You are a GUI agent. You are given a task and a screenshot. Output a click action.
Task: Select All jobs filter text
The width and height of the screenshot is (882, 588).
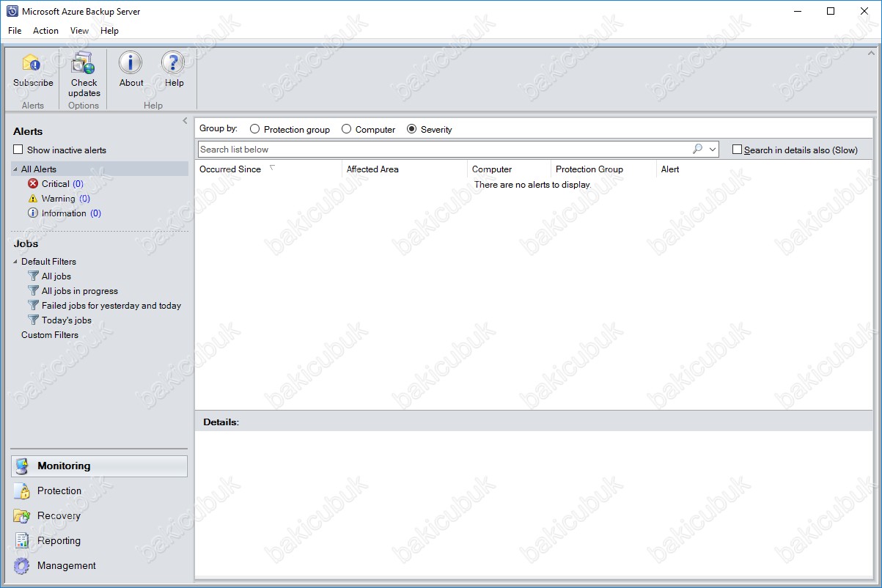pyautogui.click(x=56, y=276)
